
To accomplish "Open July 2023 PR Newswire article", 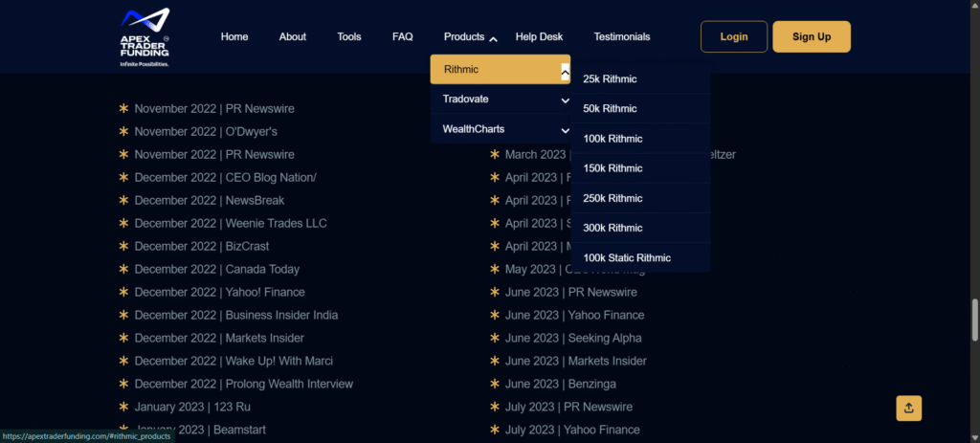I will coord(568,407).
